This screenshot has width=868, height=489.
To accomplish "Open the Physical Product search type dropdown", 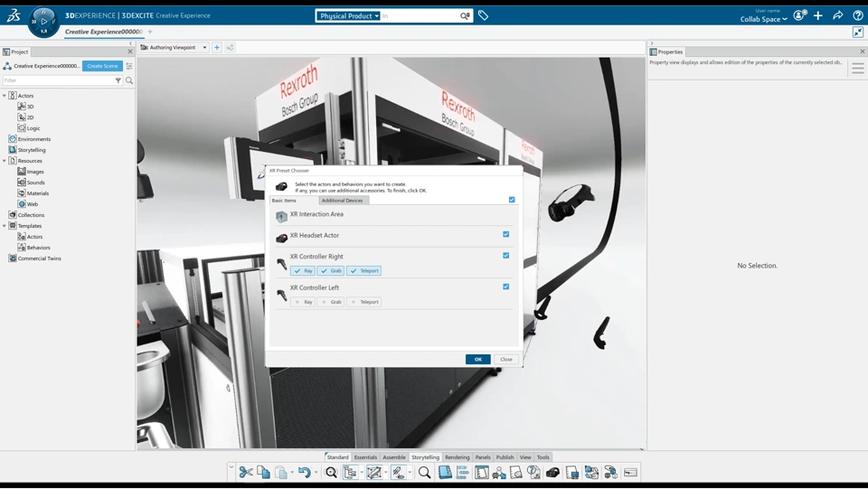I will (x=348, y=16).
